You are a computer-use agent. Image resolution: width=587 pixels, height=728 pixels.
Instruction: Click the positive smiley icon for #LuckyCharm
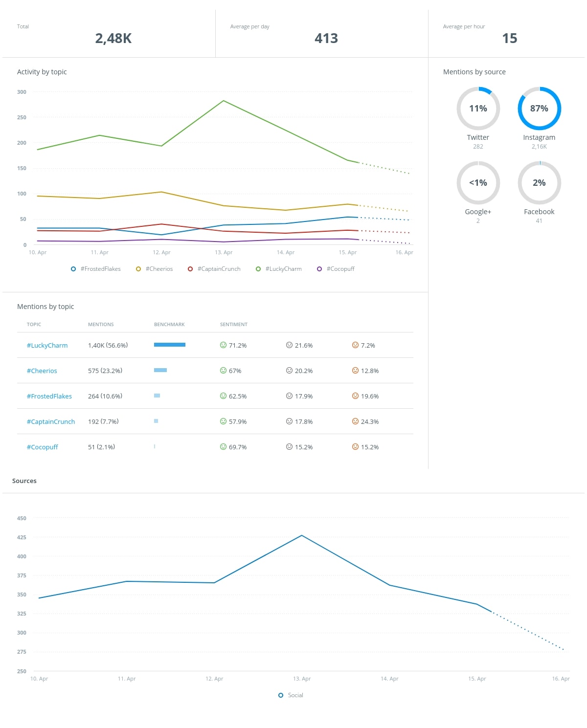pyautogui.click(x=223, y=345)
